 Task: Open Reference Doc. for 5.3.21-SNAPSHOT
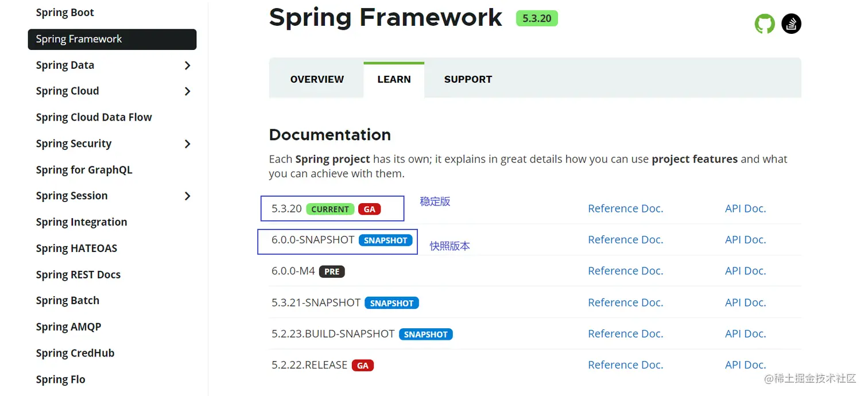pyautogui.click(x=625, y=302)
